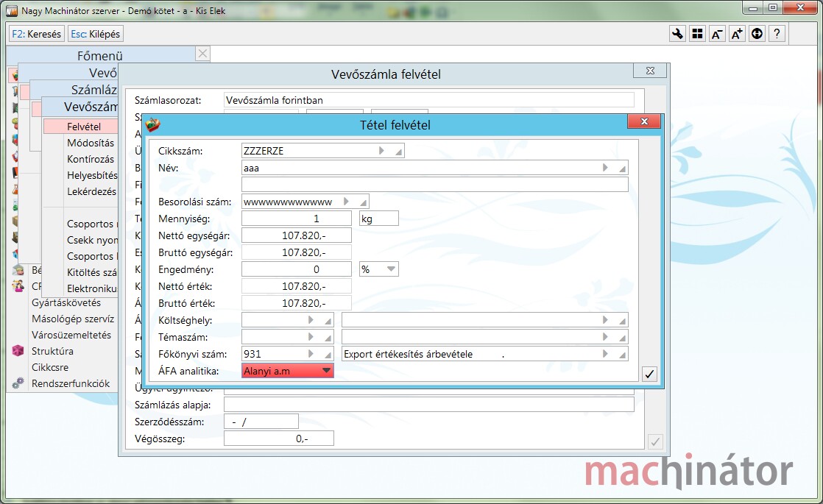Click the Bruttó egységár field
823x504 pixels.
(297, 252)
